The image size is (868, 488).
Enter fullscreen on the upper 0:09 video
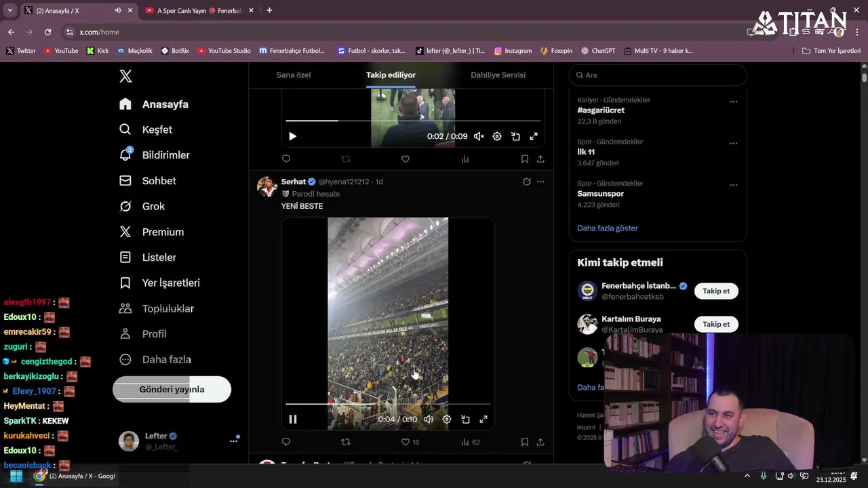(534, 136)
